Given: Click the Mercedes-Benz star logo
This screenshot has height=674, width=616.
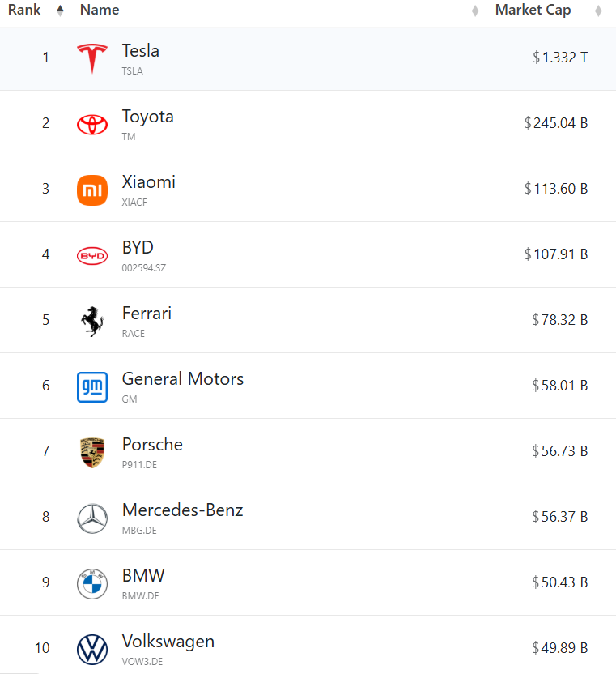Looking at the screenshot, I should coord(92,518).
